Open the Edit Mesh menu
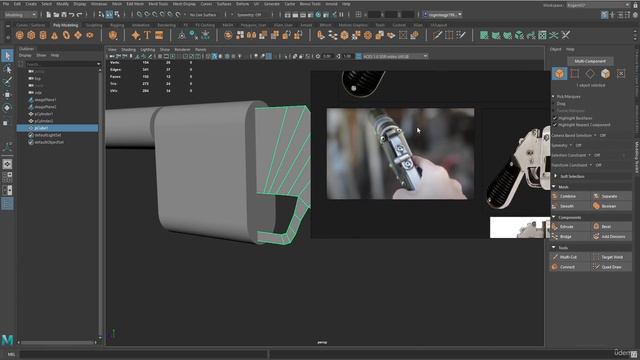This screenshot has width=640, height=360. click(135, 4)
